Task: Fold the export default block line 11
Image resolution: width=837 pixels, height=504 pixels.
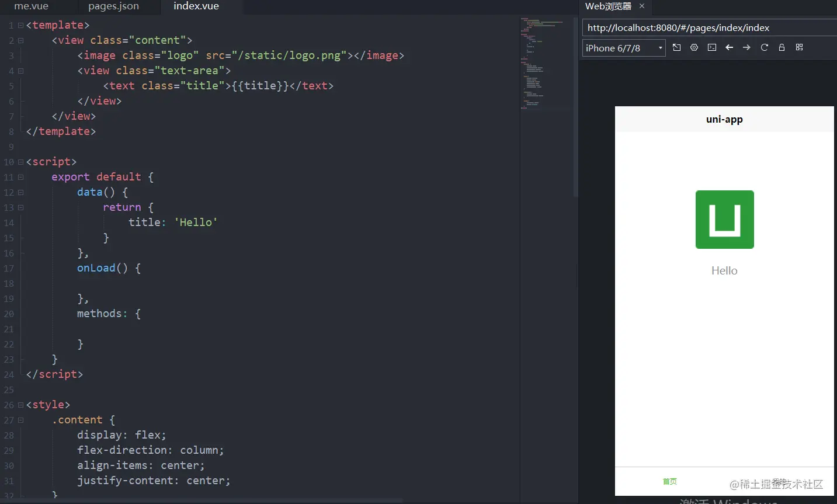Action: point(20,177)
